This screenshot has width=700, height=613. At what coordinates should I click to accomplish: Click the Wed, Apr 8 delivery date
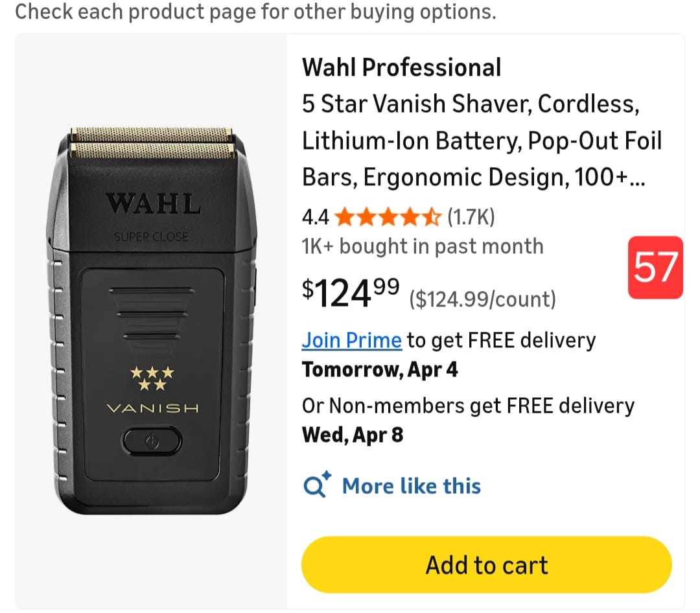point(353,434)
